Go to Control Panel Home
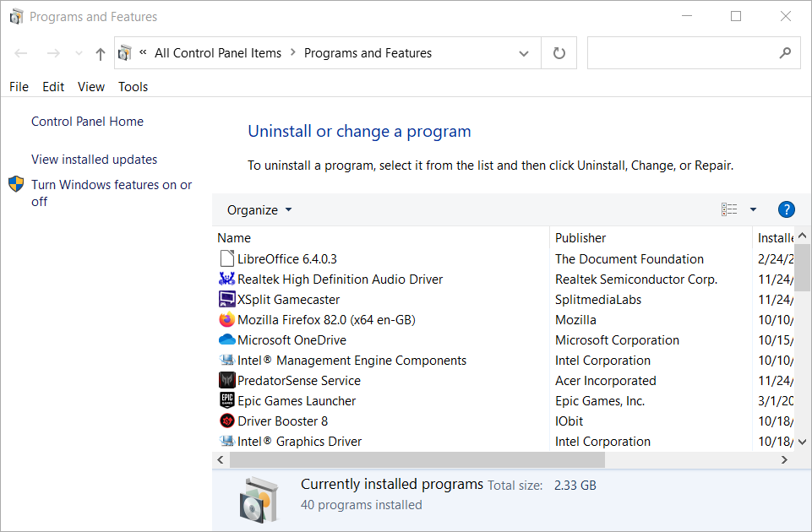Screen dimensions: 812x532 click(88, 121)
